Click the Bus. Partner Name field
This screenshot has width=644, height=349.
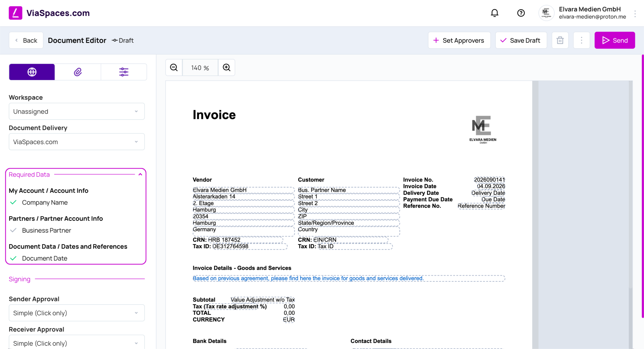[x=348, y=190]
